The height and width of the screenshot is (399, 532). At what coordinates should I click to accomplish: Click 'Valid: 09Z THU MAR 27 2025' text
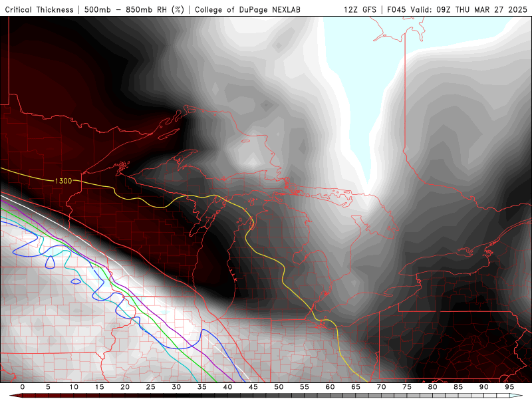point(469,9)
